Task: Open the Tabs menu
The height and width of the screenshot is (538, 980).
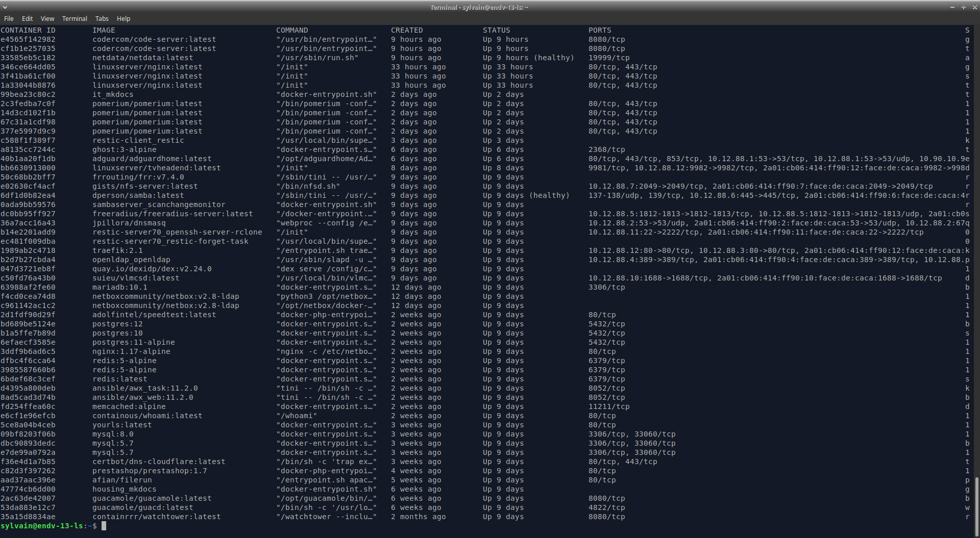Action: pos(102,18)
